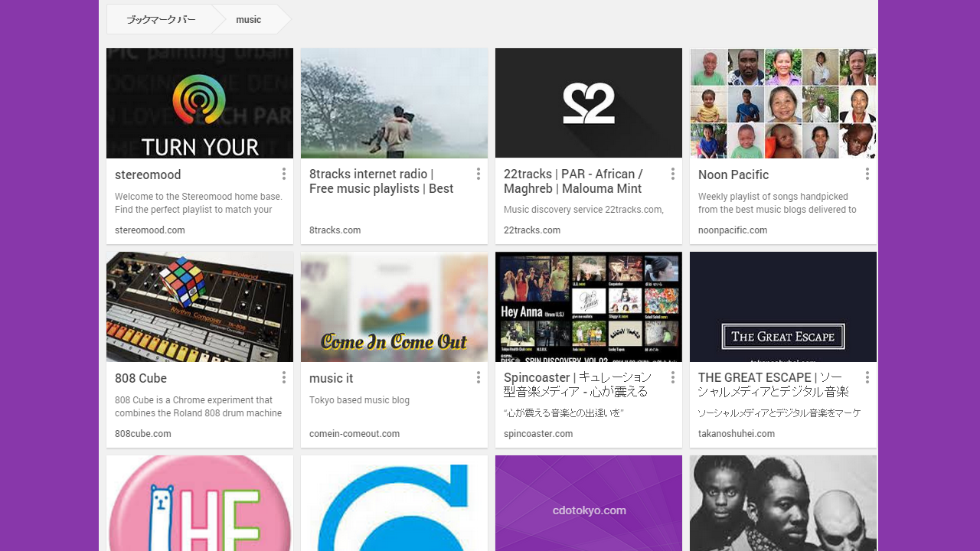
Task: Select the music breadcrumb folder
Action: 248,20
